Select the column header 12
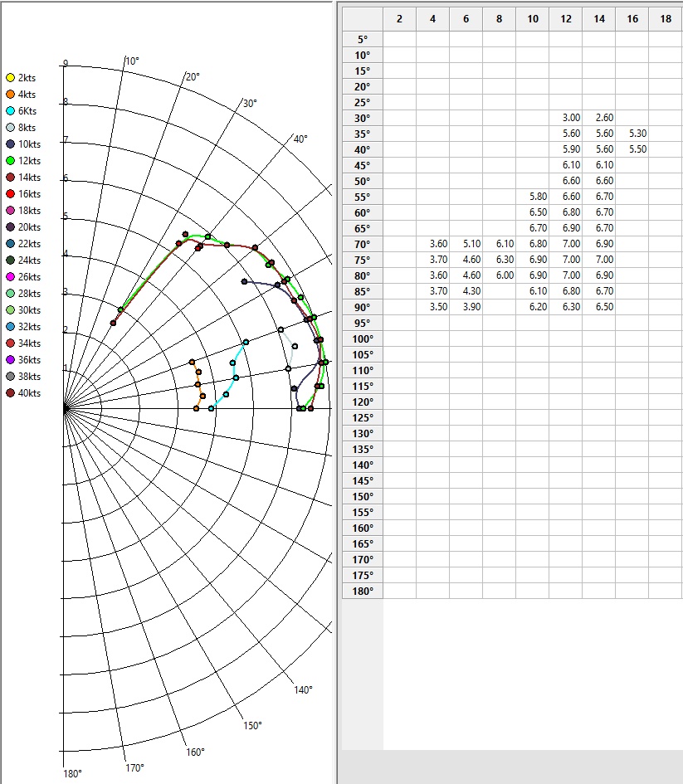The image size is (683, 784). point(565,19)
